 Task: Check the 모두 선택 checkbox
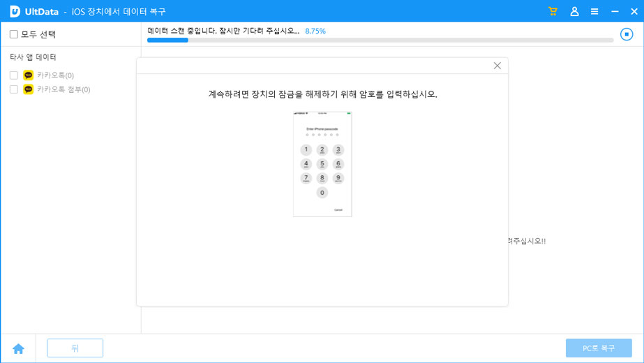[x=14, y=34]
